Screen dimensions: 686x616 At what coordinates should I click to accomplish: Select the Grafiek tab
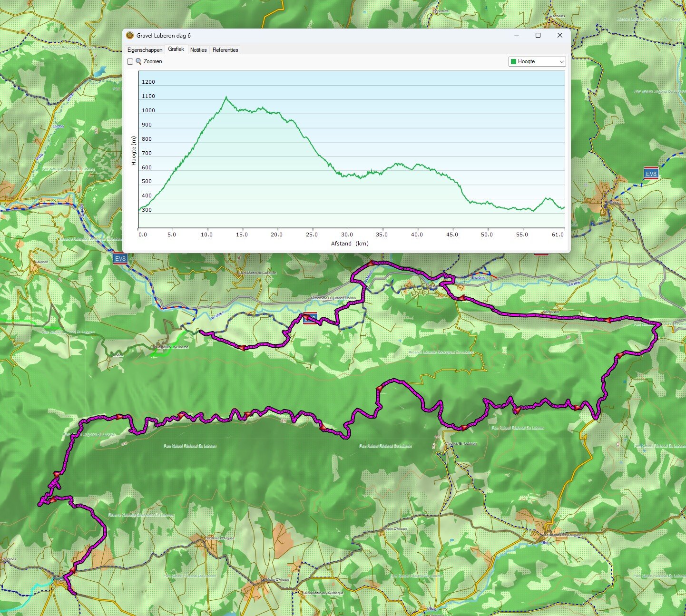click(176, 49)
